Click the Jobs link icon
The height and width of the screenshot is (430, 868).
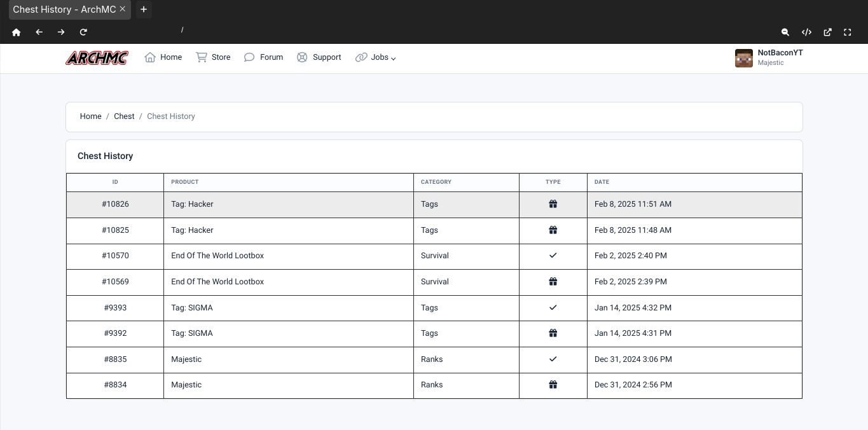tap(361, 57)
